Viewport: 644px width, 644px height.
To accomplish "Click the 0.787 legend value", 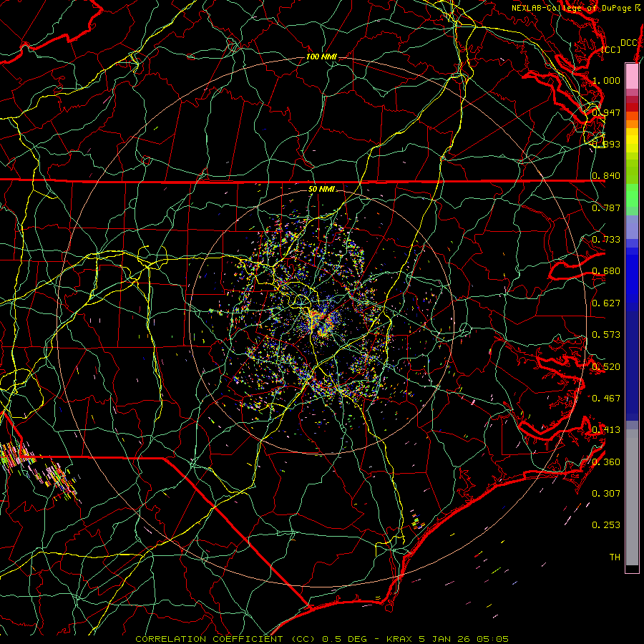I will tap(606, 208).
